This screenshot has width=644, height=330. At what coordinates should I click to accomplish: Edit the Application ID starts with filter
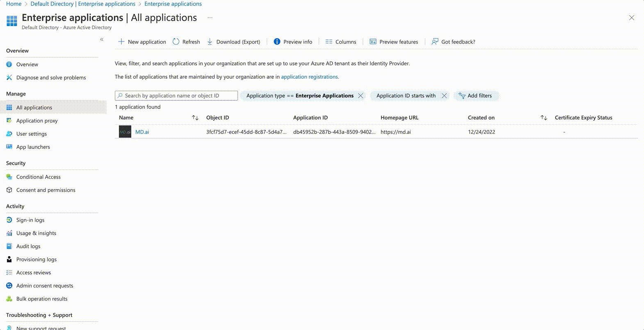(406, 96)
